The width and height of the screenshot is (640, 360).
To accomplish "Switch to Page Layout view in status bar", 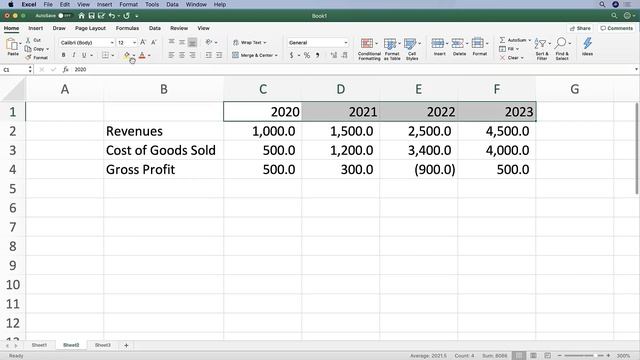I will coord(533,356).
